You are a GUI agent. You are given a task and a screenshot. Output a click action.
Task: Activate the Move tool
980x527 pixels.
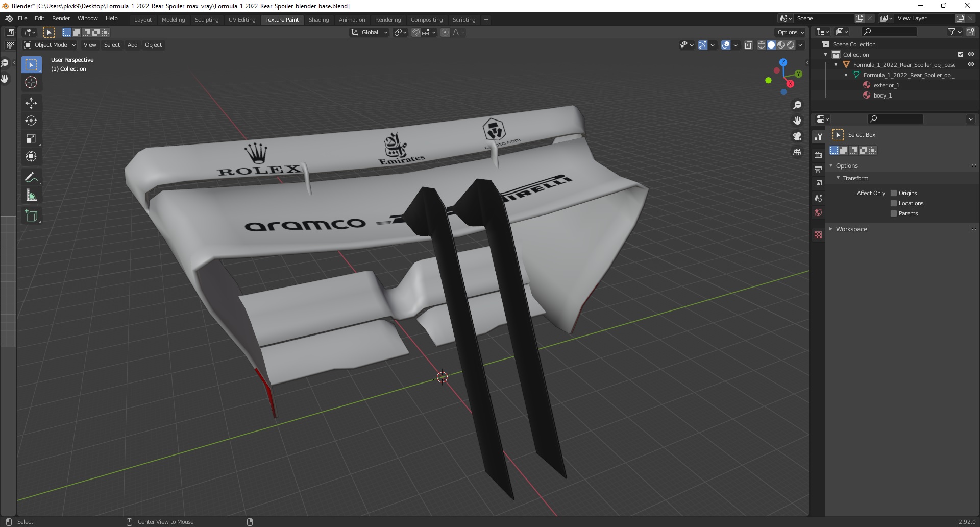(31, 103)
